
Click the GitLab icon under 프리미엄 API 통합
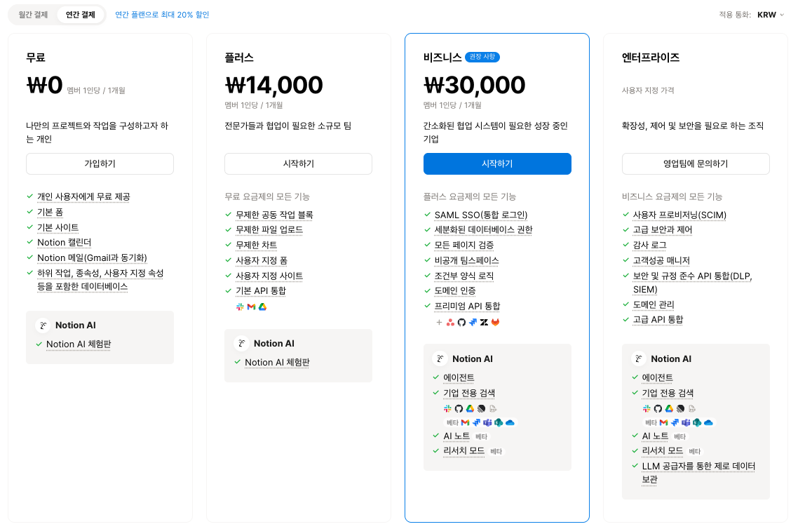point(496,322)
